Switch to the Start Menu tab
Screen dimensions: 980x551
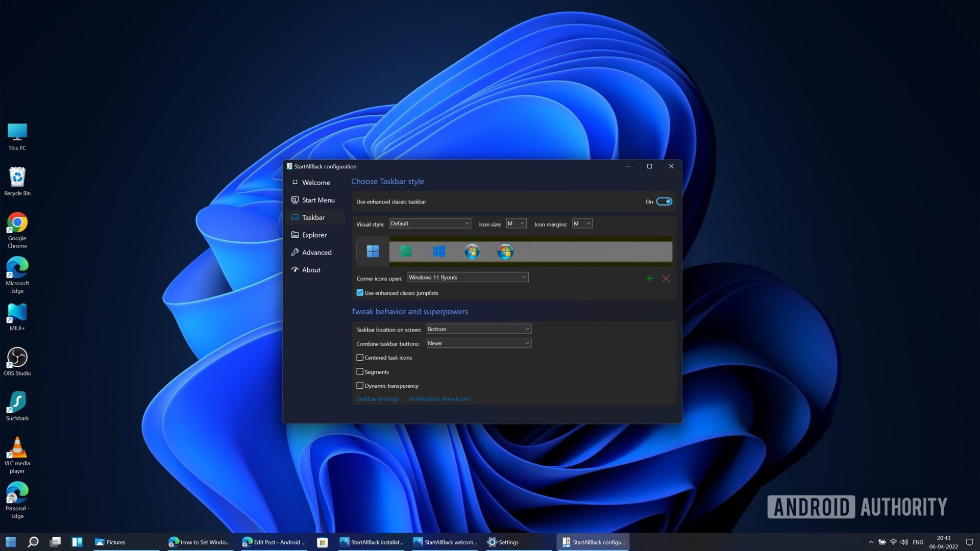[x=317, y=200]
